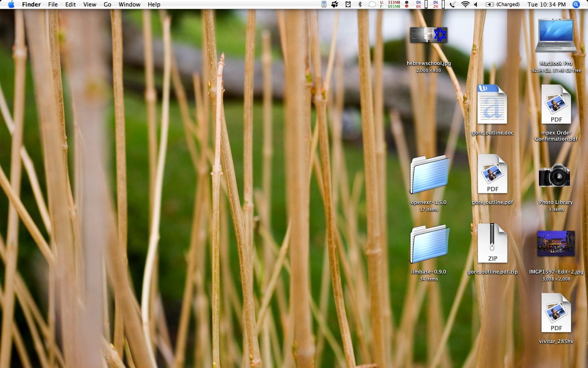
Task: Select the IMGP1597-Edit-2.jpg photo thumbnail
Action: pos(556,243)
